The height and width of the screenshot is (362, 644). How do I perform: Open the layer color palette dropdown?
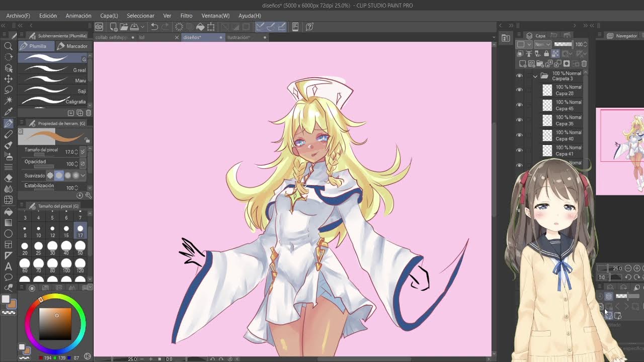523,44
